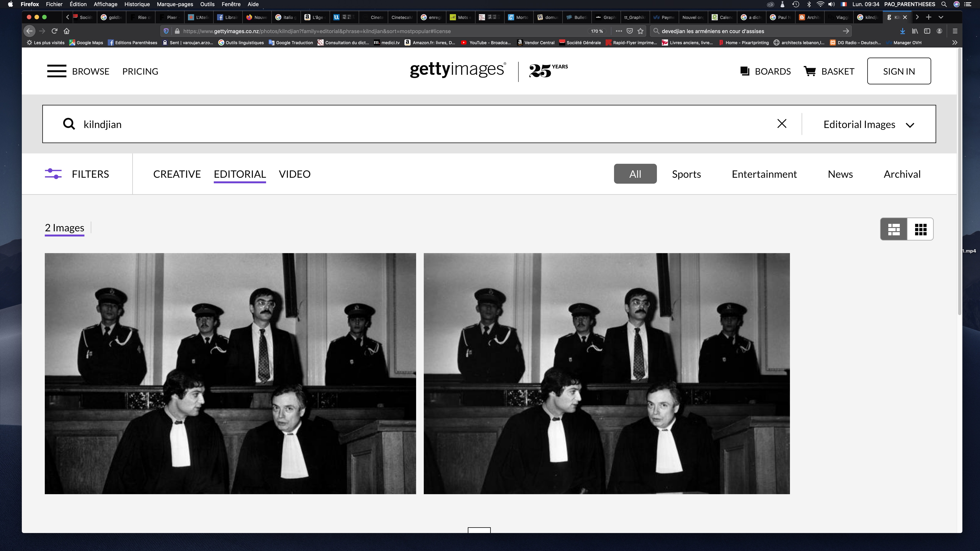Save page to Pocket icon
This screenshot has height=551, width=980.
[630, 31]
